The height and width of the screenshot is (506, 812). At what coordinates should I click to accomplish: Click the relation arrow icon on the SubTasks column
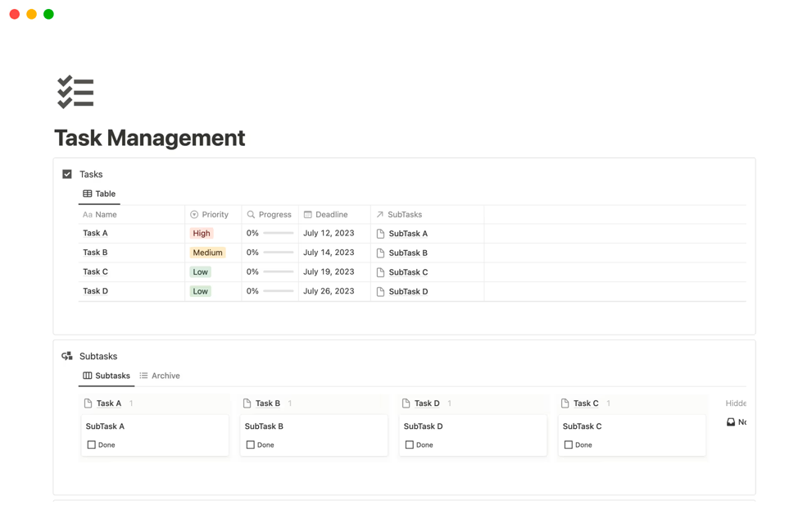point(379,214)
